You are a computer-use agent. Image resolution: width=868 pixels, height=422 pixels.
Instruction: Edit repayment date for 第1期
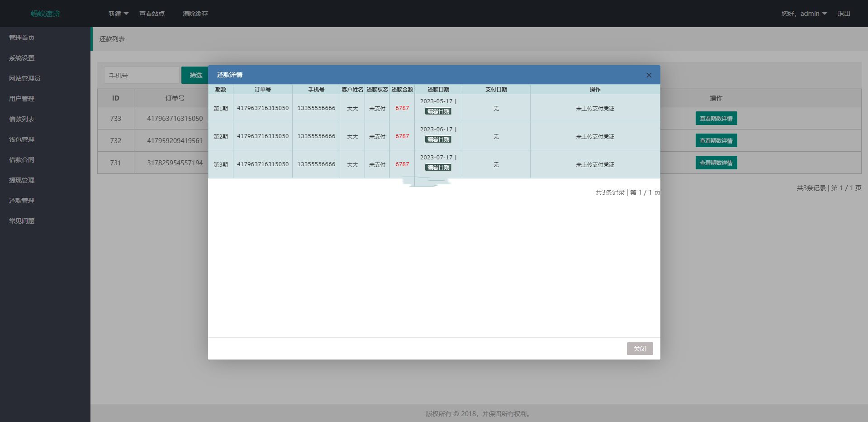click(x=438, y=111)
